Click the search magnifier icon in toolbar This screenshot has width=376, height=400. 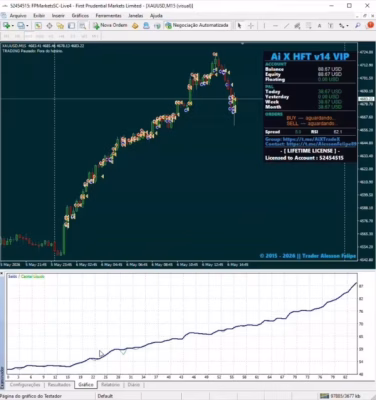tap(358, 25)
